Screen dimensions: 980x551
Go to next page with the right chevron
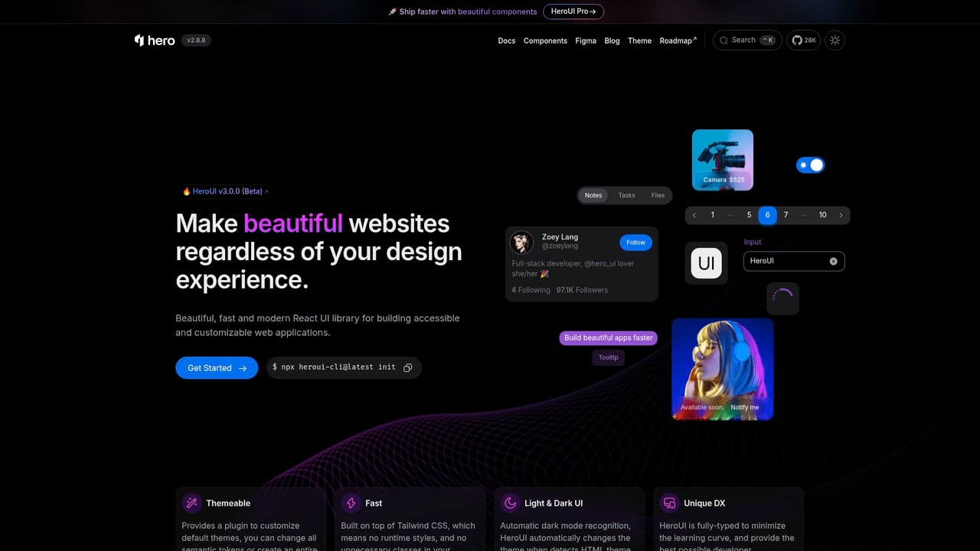pos(841,215)
